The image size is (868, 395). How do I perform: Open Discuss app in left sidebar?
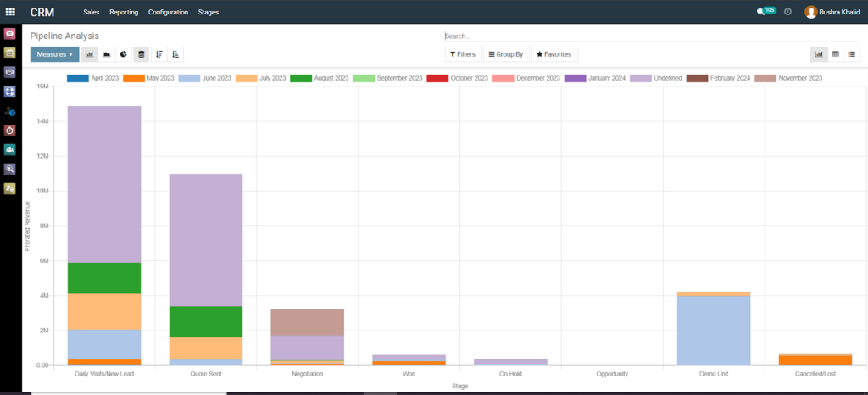(x=10, y=34)
